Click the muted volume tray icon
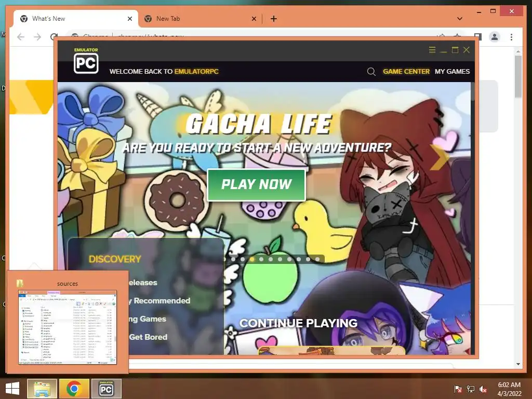532x399 pixels. [x=483, y=389]
